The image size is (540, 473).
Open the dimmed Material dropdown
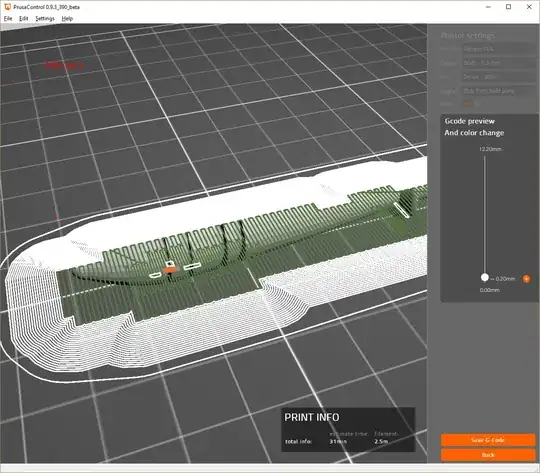(x=498, y=49)
